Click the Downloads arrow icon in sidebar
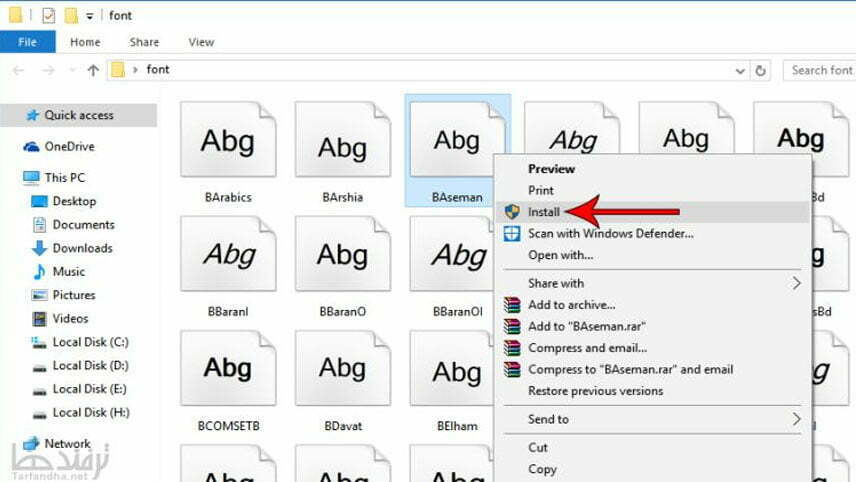Viewport: 856px width, 482px height. [x=39, y=248]
